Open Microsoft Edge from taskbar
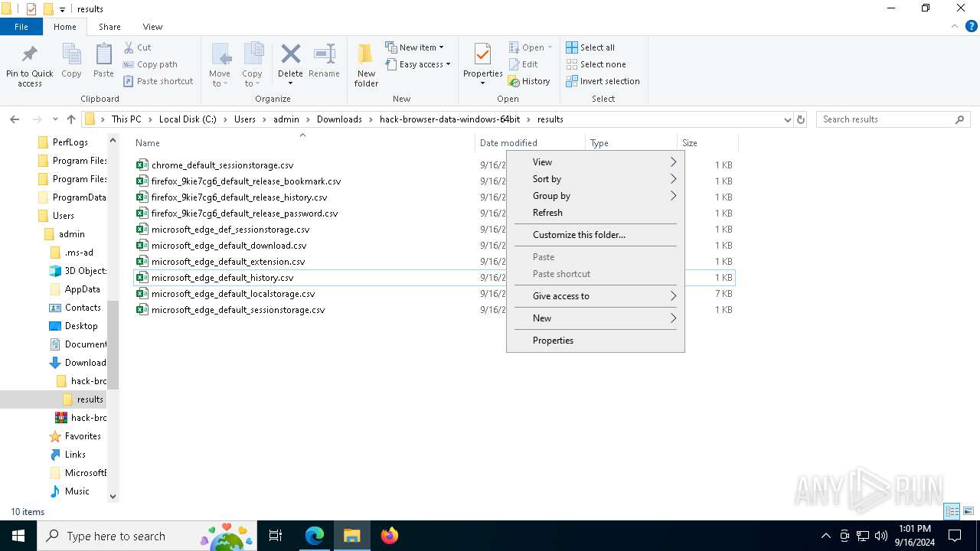 click(315, 536)
